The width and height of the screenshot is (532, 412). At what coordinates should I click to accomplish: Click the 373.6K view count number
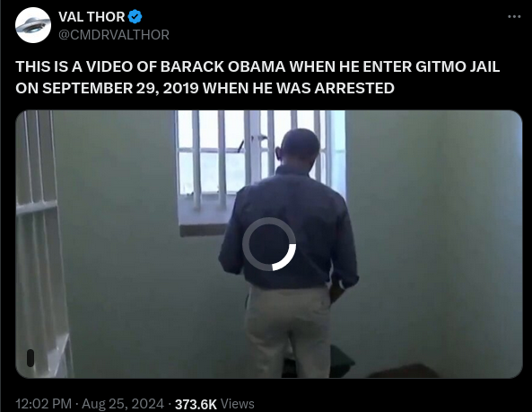[196, 404]
